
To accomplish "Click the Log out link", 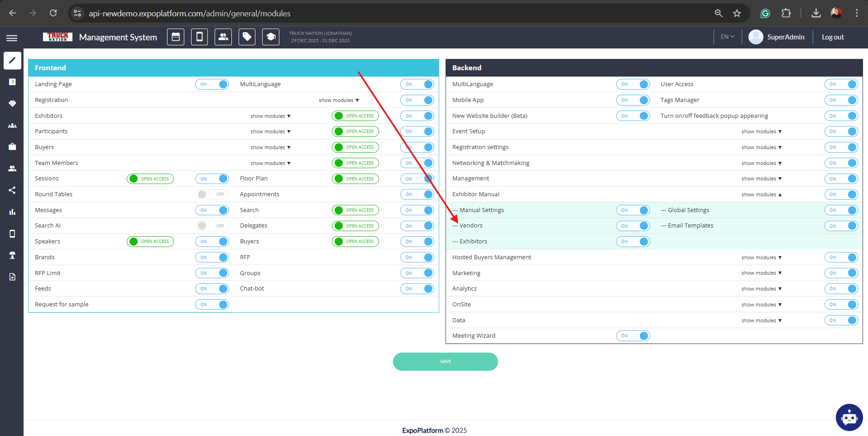I will tap(833, 37).
